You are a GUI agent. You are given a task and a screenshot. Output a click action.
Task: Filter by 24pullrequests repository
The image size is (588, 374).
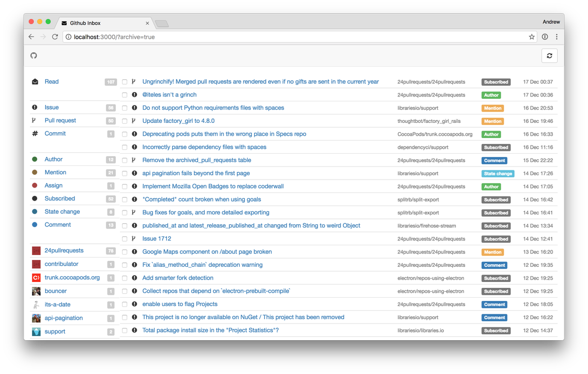click(64, 250)
